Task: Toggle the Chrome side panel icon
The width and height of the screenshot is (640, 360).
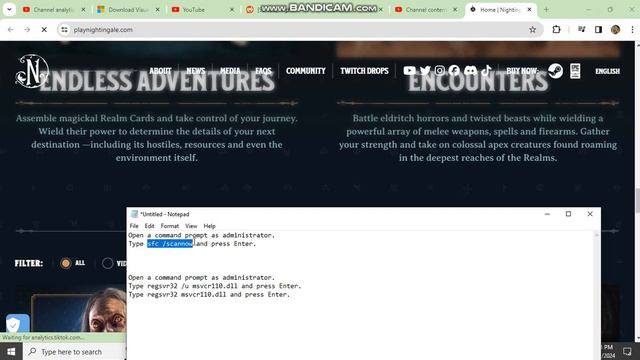Action: tap(598, 29)
